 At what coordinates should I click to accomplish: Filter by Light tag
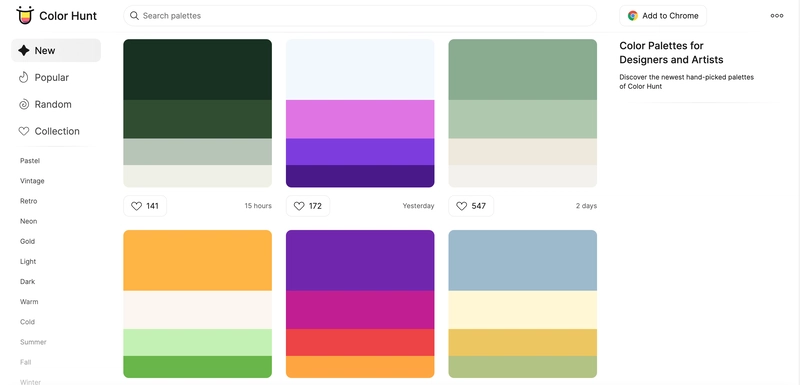click(x=28, y=262)
